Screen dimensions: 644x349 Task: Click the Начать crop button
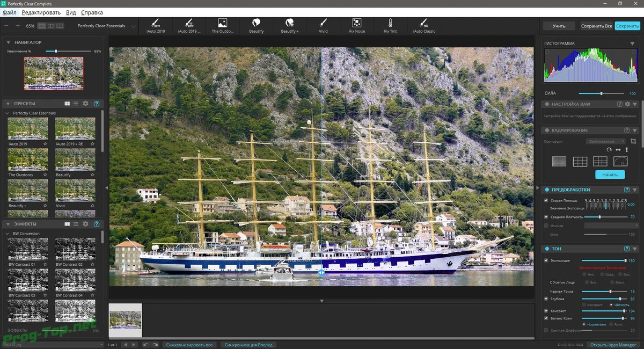point(610,174)
